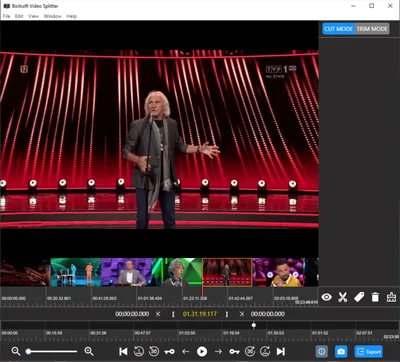Click overview label 00:47:57

[x=143, y=333]
